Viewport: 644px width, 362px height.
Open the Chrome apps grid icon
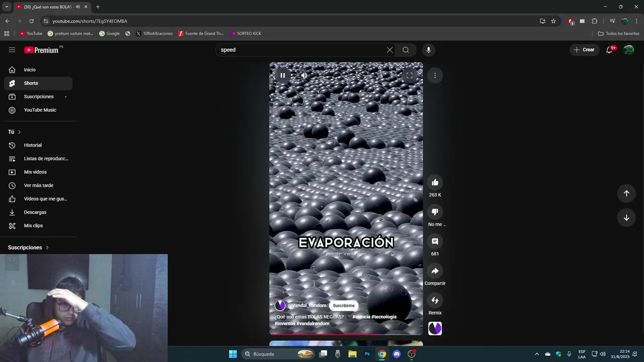(x=7, y=34)
